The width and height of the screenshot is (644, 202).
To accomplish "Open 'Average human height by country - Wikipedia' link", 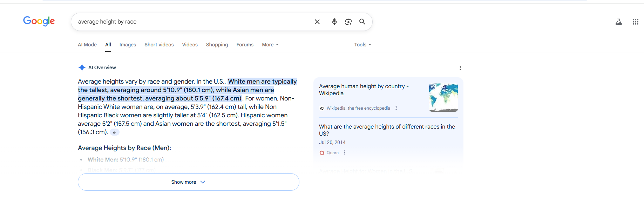I will pos(364,90).
